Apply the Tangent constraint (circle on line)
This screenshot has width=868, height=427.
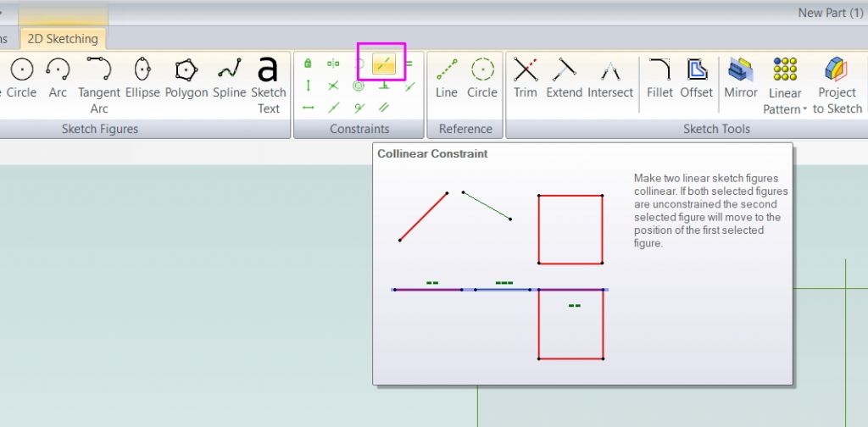coord(359,108)
